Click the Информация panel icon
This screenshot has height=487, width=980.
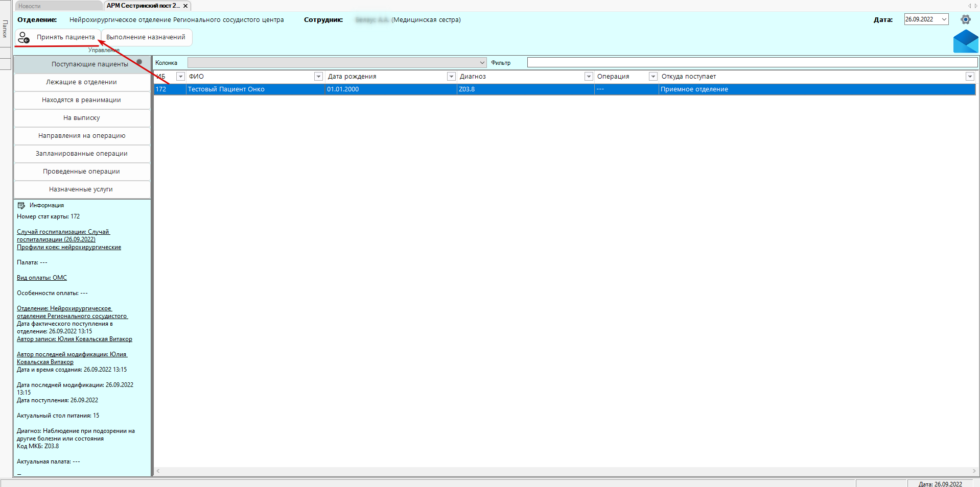(x=21, y=205)
